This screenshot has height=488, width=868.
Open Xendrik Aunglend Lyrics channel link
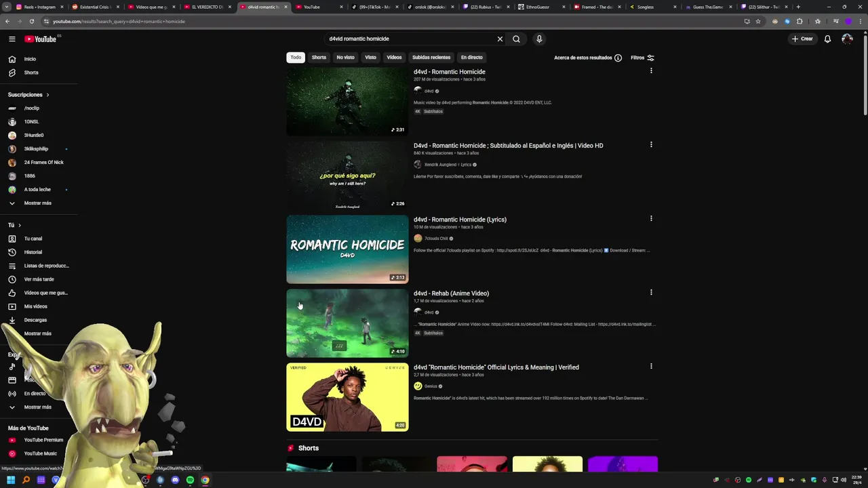[x=448, y=165]
